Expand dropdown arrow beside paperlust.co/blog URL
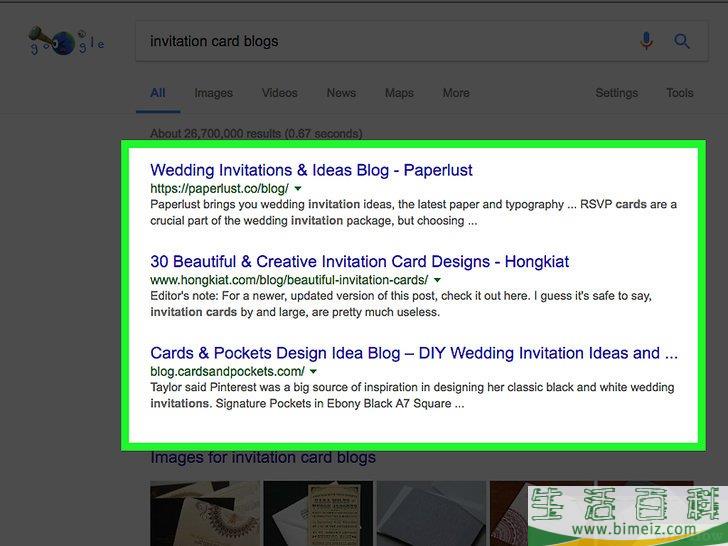This screenshot has height=546, width=728. click(x=298, y=188)
